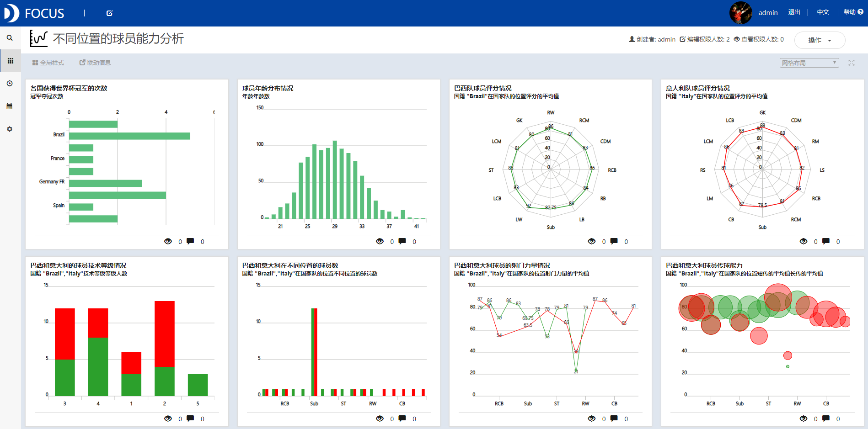
Task: Toggle view eye icon on 巴西和意大利球员传球能力 chart
Action: point(803,418)
